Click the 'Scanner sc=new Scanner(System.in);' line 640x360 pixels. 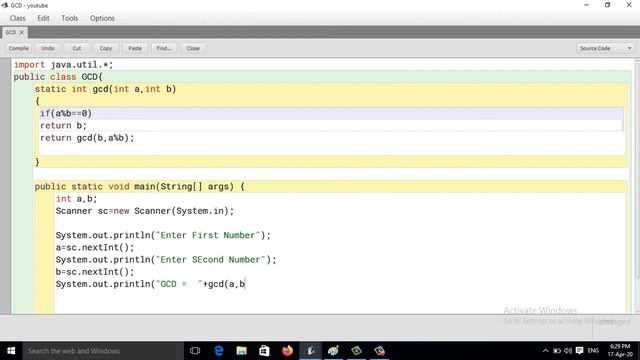(145, 211)
